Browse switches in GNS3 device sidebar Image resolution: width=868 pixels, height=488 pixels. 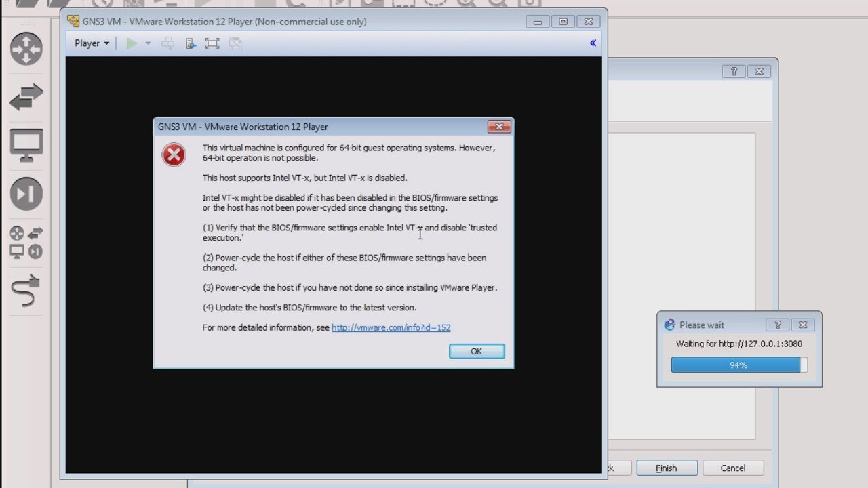(x=26, y=97)
